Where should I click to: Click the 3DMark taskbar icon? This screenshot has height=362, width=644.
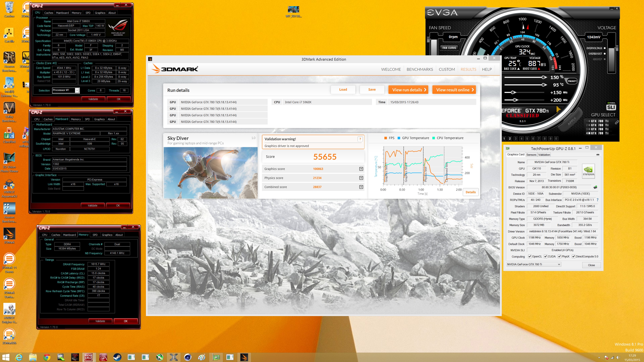244,357
